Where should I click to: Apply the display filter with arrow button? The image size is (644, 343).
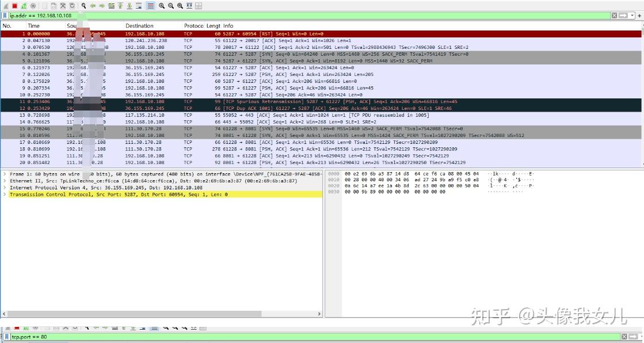[623, 16]
